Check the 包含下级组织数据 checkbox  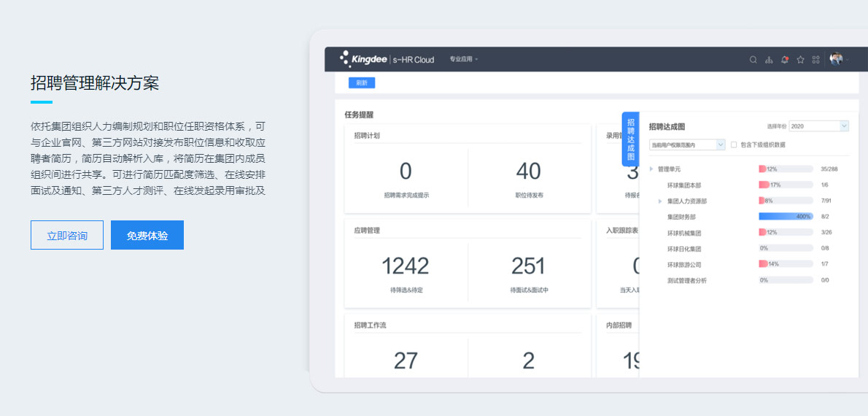coord(734,145)
